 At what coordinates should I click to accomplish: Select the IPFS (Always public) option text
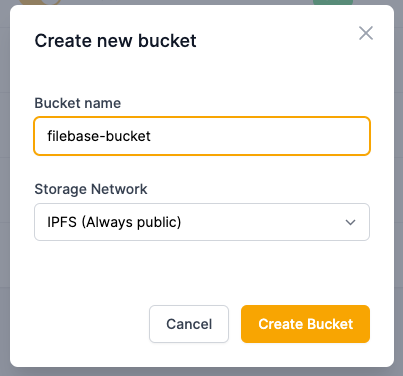(x=114, y=222)
